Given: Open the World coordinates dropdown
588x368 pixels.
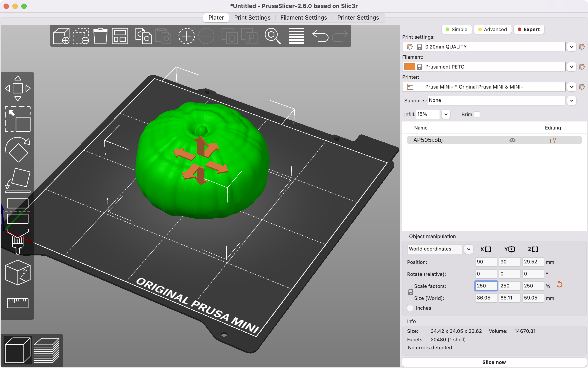Looking at the screenshot, I should [x=468, y=249].
